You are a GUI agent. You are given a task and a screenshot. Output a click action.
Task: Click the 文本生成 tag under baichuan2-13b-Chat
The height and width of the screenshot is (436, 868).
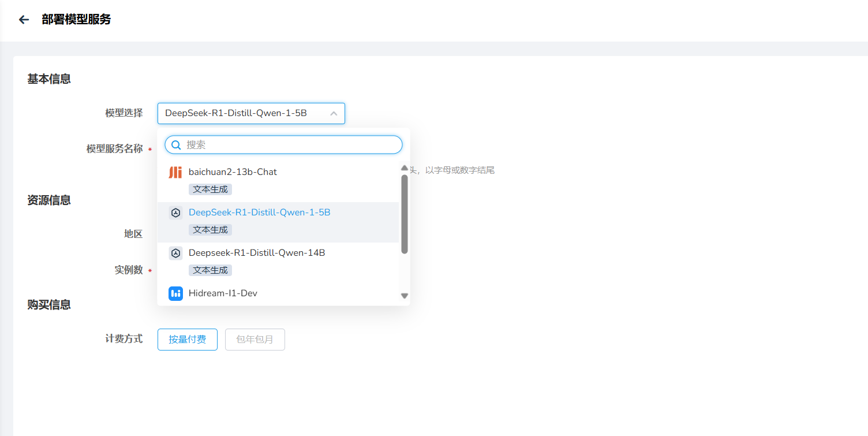click(x=210, y=189)
